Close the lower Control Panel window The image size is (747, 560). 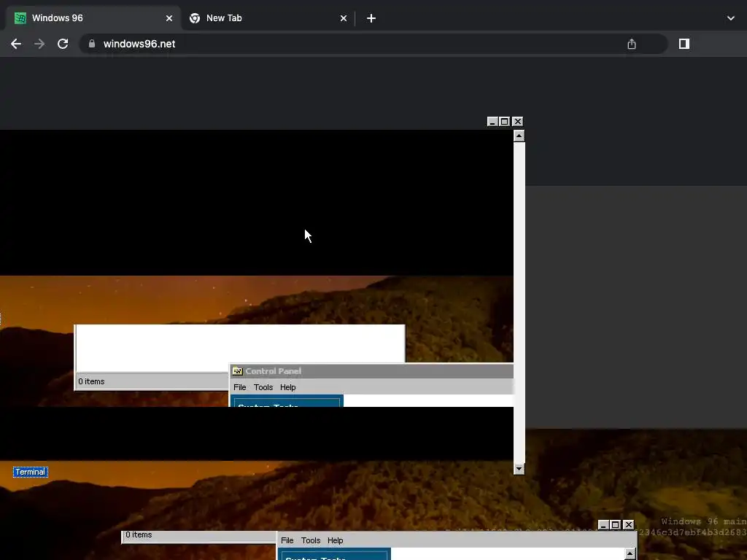pos(628,525)
